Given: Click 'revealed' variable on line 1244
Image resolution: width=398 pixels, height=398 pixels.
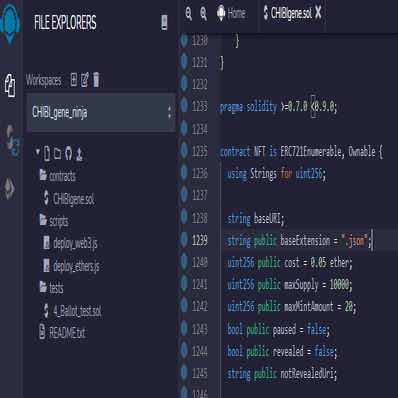Looking at the screenshot, I should 288,351.
